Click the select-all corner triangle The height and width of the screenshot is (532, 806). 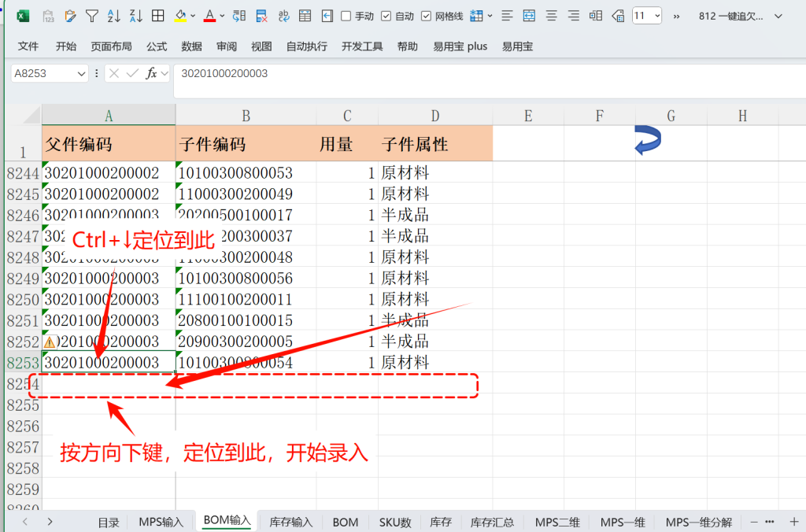(31, 115)
